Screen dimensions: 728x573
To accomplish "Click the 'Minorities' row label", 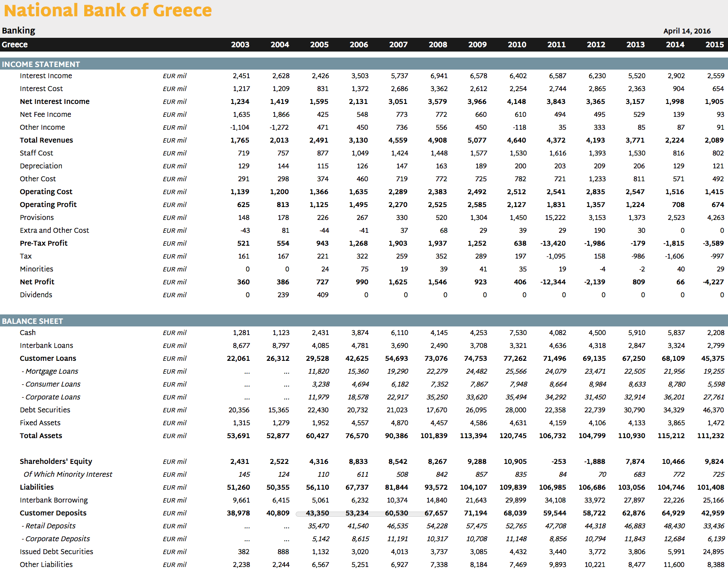I will (x=37, y=269).
